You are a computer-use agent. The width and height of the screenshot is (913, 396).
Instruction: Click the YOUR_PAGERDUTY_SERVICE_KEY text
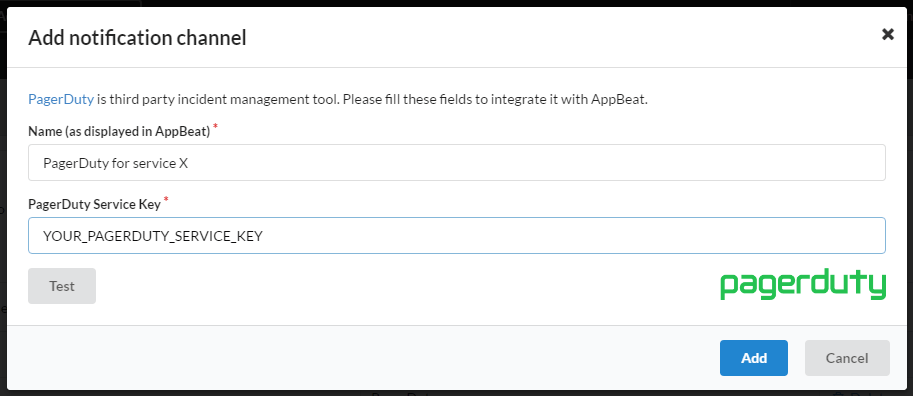tap(153, 236)
